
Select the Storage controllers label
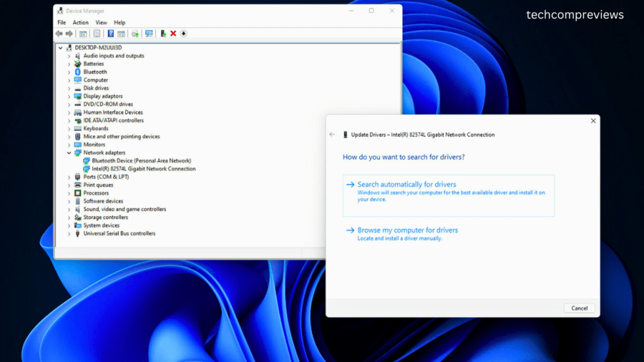coord(106,217)
